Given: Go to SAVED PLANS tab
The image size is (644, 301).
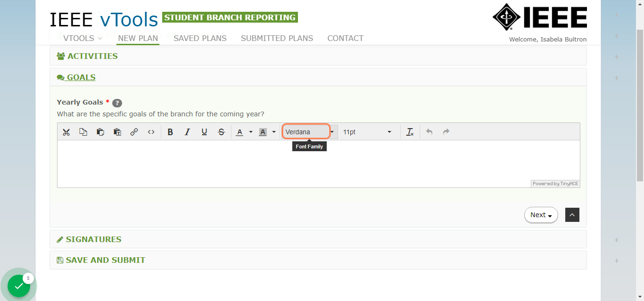Looking at the screenshot, I should (x=200, y=38).
